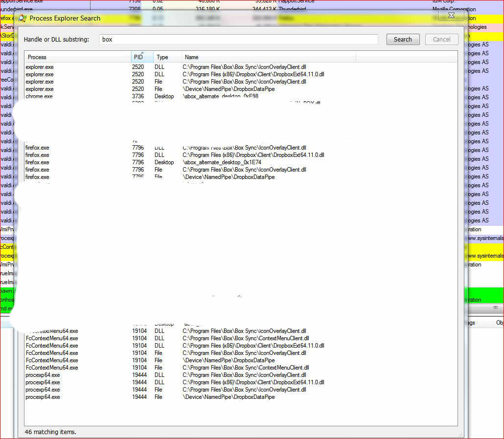Sort results by the Type column header
This screenshot has height=439, width=504.
pyautogui.click(x=167, y=57)
